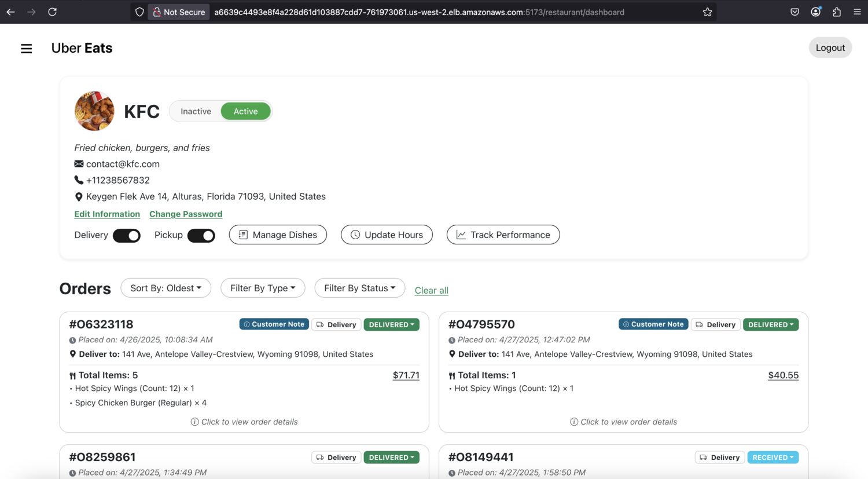This screenshot has width=868, height=479.
Task: Open Track Performance
Action: (x=503, y=235)
